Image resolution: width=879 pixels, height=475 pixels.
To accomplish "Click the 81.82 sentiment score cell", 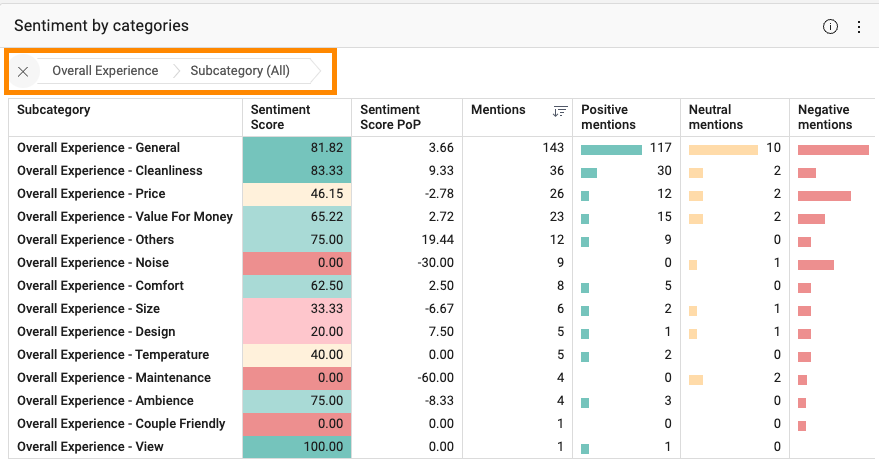I will 297,148.
